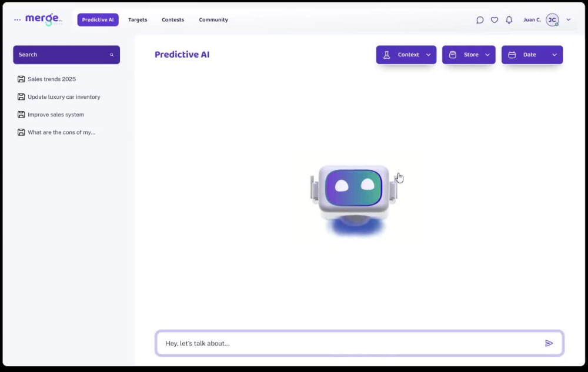
Task: Click save icon beside Sales trends 2025
Action: pyautogui.click(x=21, y=79)
